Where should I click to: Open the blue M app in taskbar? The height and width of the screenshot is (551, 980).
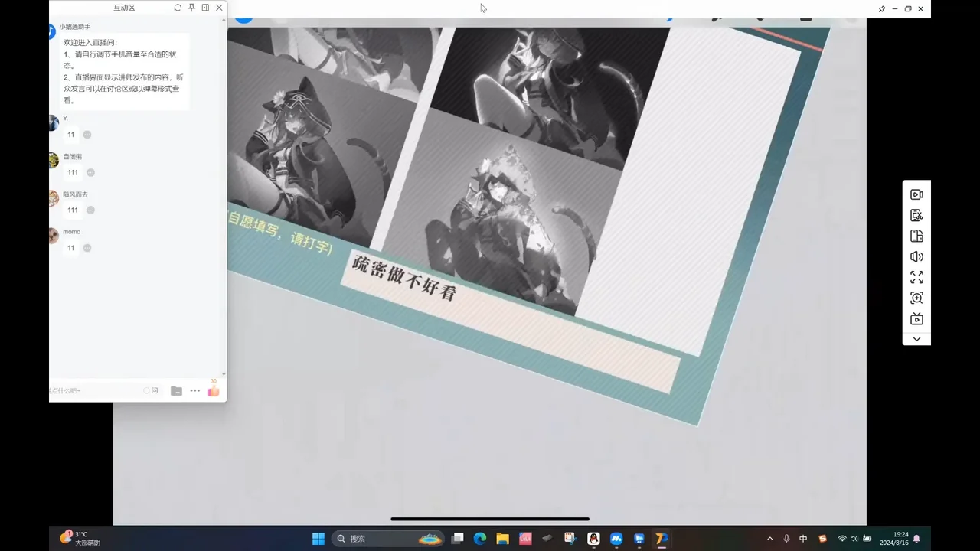pyautogui.click(x=616, y=539)
